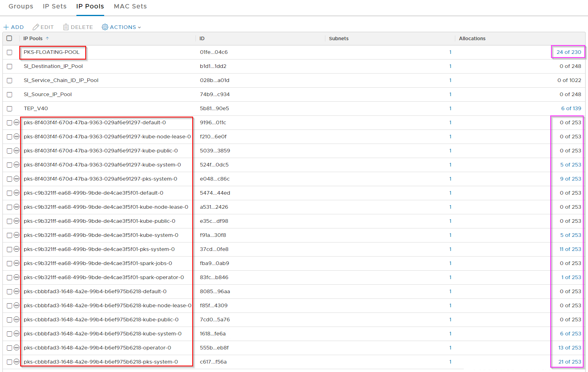The height and width of the screenshot is (372, 588).
Task: Click the circle icon beside the spark-jobs-0 pool
Action: click(16, 263)
